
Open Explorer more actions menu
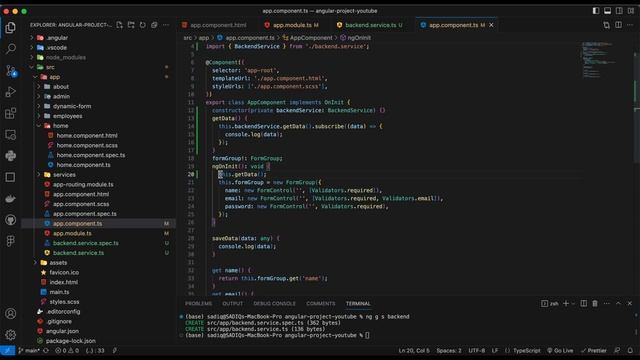click(x=166, y=25)
